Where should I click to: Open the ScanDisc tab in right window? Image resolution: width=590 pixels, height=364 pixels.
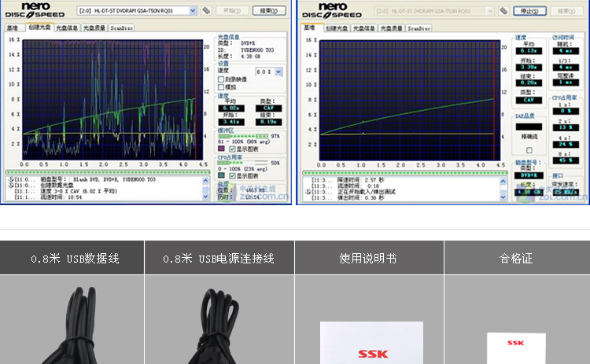coord(419,27)
